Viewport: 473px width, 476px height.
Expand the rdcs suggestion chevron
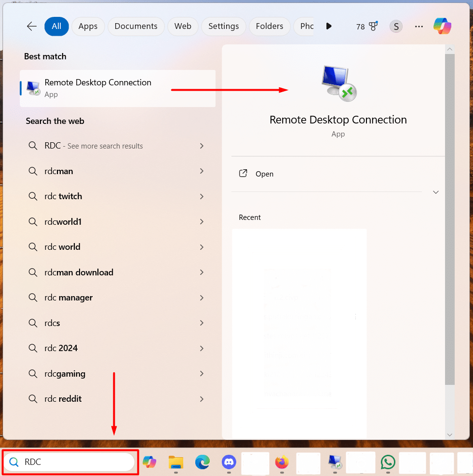[x=202, y=323]
